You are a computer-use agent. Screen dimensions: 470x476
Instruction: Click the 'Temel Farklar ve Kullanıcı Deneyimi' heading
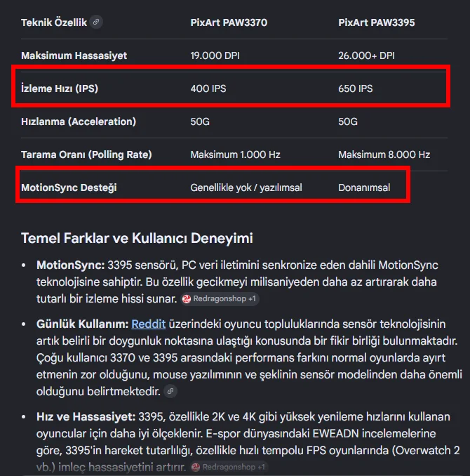pyautogui.click(x=137, y=238)
